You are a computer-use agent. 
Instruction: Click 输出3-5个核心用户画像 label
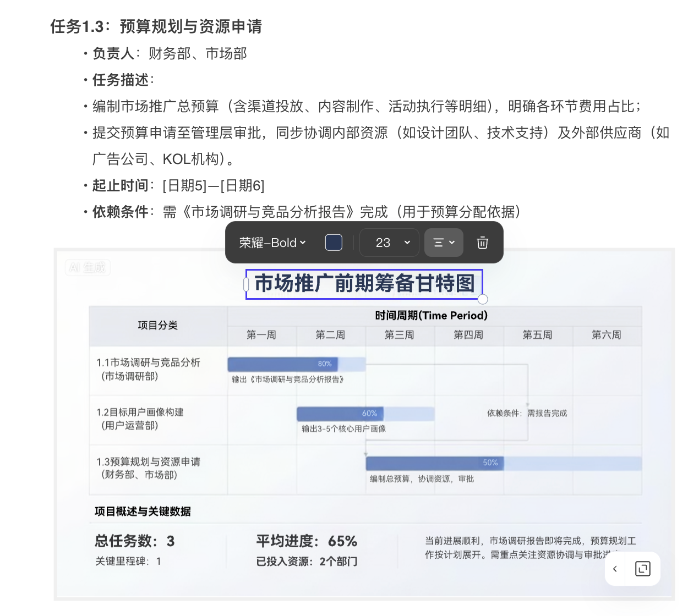(343, 429)
